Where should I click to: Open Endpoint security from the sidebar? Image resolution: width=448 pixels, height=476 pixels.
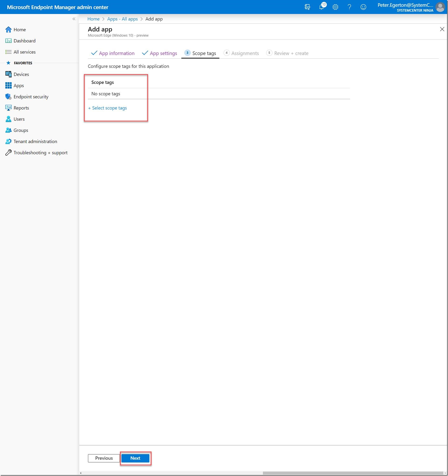click(x=31, y=97)
